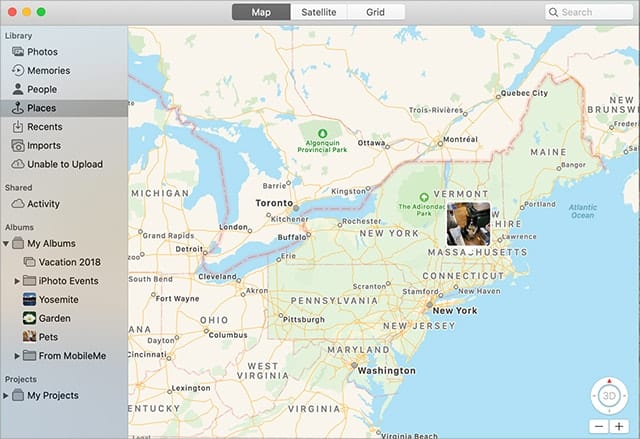Open the Yosemite album
Viewport: 640px width, 439px height.
(58, 299)
